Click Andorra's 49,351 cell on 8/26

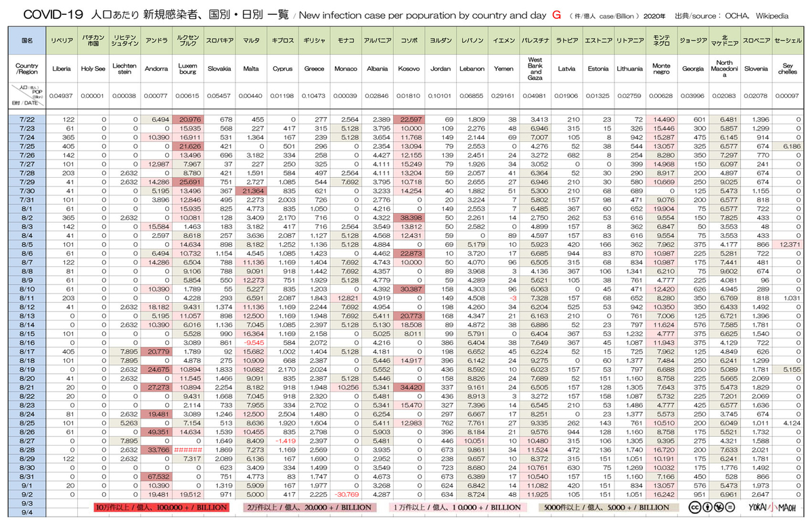coord(156,431)
